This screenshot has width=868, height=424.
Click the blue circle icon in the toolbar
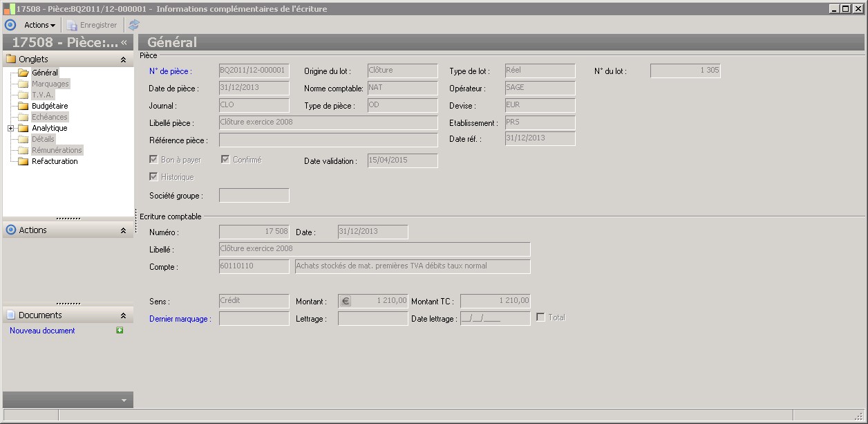click(10, 25)
